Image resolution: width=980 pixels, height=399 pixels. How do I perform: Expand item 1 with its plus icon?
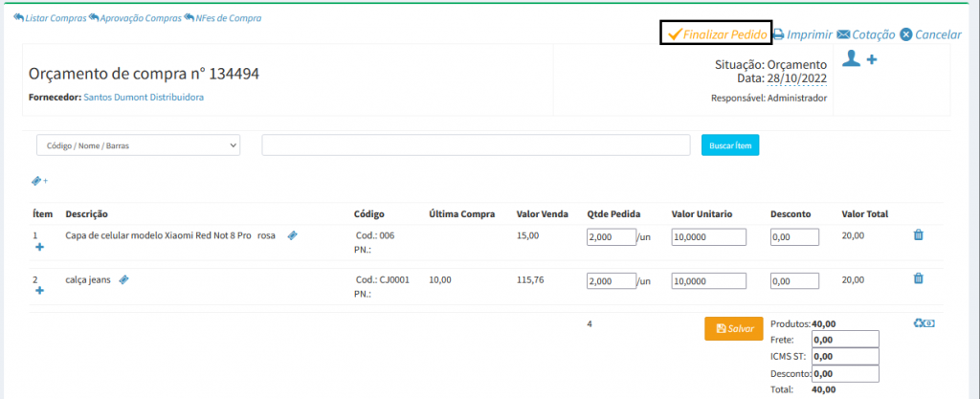click(x=39, y=247)
